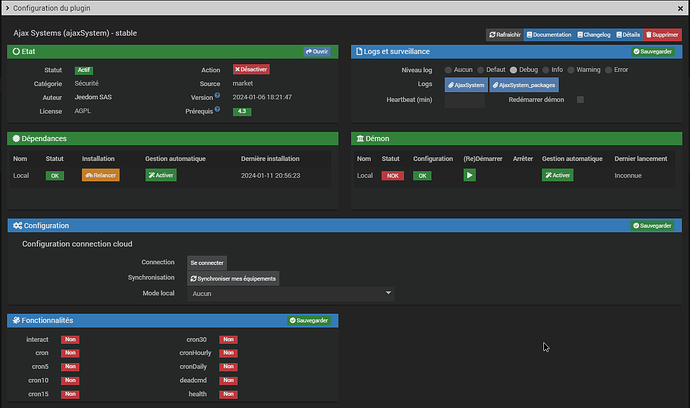Toggle the cron15 Non badge

click(x=70, y=394)
